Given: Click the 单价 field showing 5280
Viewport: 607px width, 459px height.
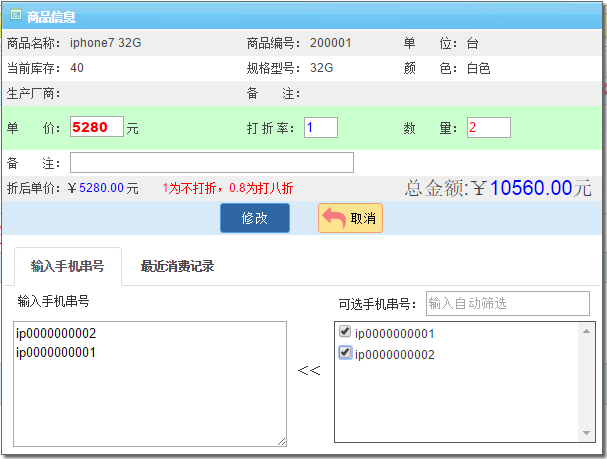Looking at the screenshot, I should click(x=97, y=127).
